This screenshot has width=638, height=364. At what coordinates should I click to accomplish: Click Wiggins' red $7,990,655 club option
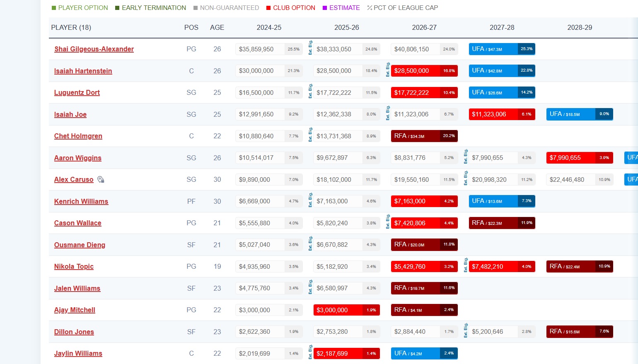click(x=580, y=158)
